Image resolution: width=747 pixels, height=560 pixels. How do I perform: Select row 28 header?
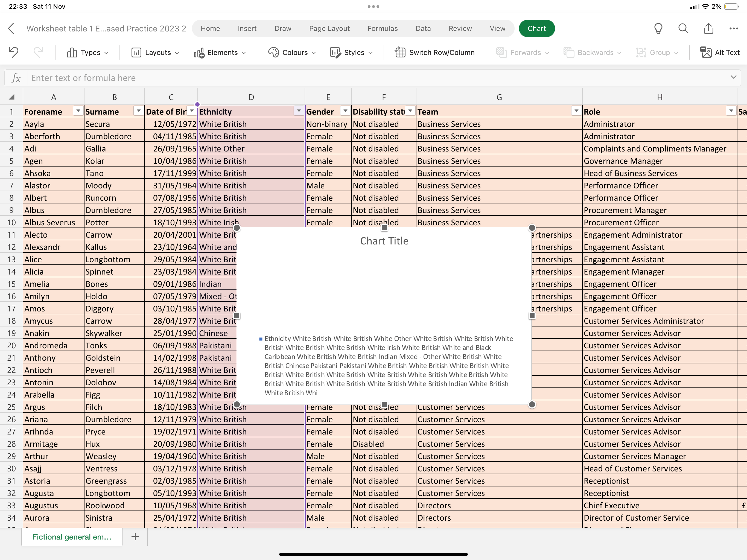[11, 444]
